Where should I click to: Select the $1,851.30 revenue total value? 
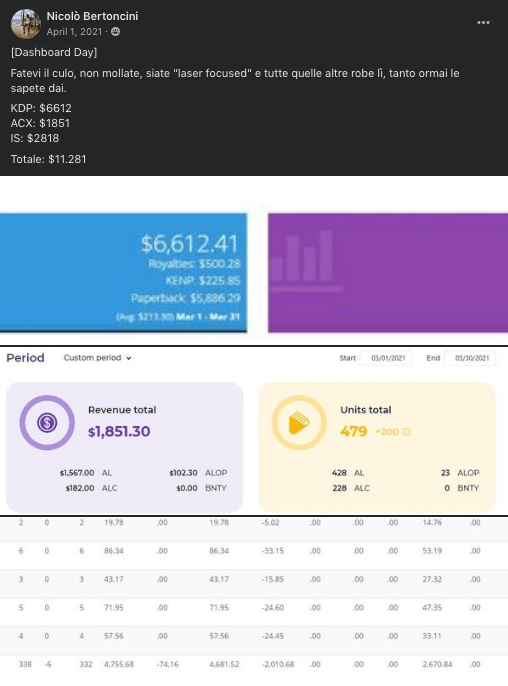tap(119, 431)
